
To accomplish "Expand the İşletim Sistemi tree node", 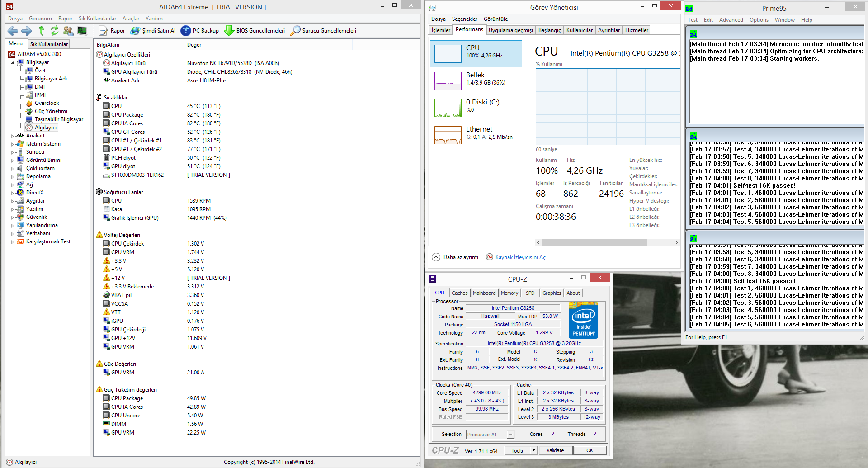I will point(12,144).
